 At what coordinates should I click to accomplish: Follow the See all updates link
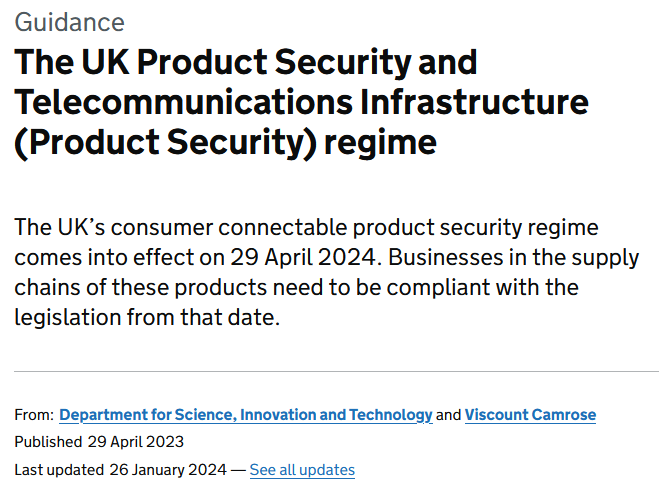click(x=302, y=470)
